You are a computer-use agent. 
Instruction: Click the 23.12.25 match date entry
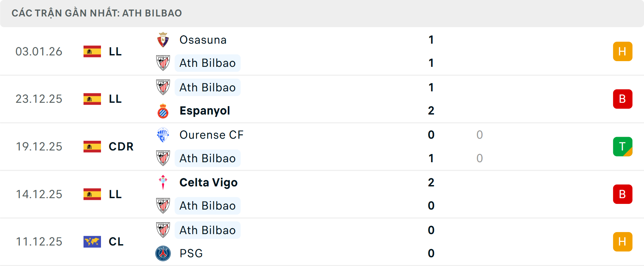[39, 99]
